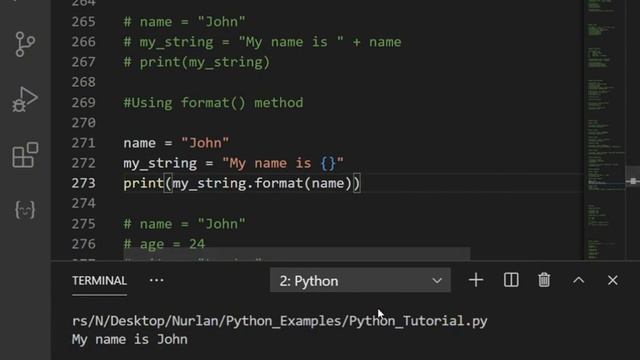Open the Extensions view

25,155
